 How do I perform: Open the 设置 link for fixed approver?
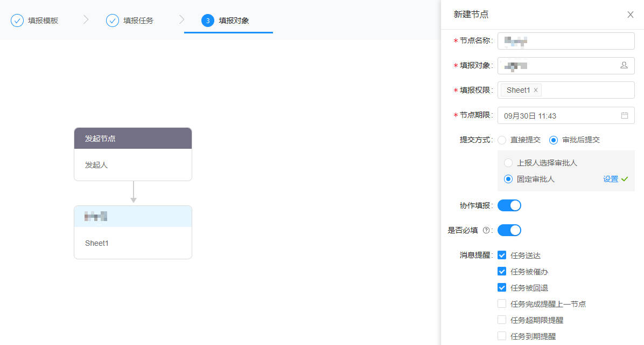[x=611, y=179]
